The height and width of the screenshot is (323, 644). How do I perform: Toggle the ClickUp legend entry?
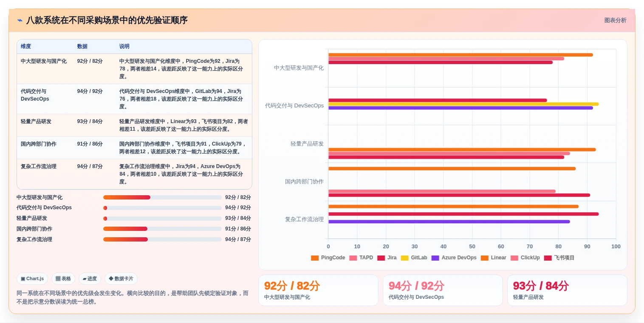(525, 258)
